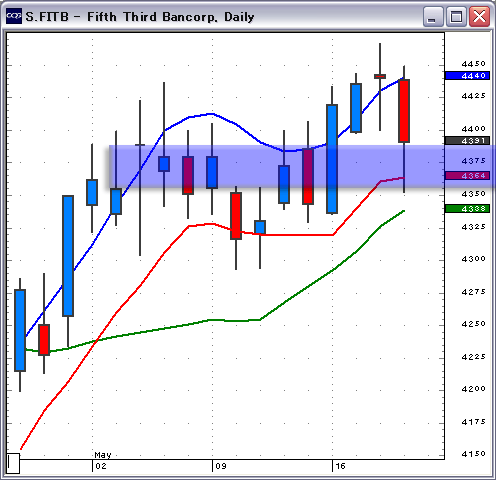Viewport: 496px width, 480px height.
Task: Click the 4375 price scale value
Action: (x=473, y=161)
